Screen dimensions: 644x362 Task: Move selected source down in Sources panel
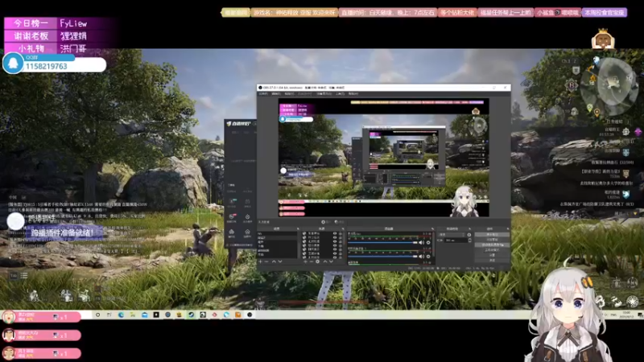pos(331,261)
